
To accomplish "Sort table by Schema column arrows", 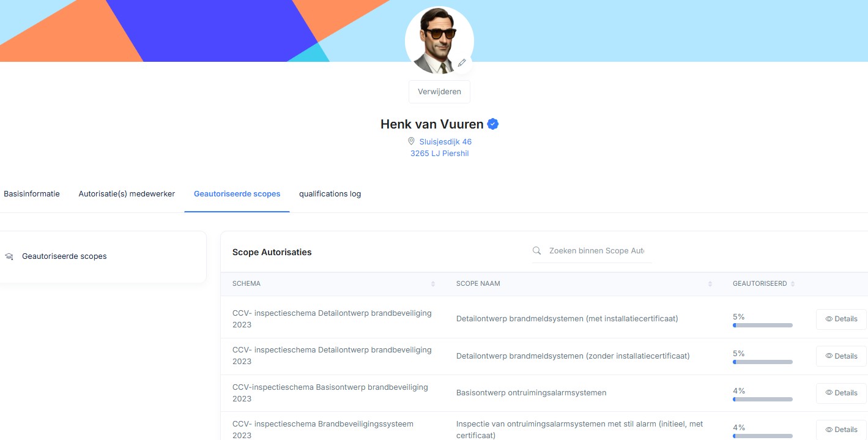I will pyautogui.click(x=433, y=284).
